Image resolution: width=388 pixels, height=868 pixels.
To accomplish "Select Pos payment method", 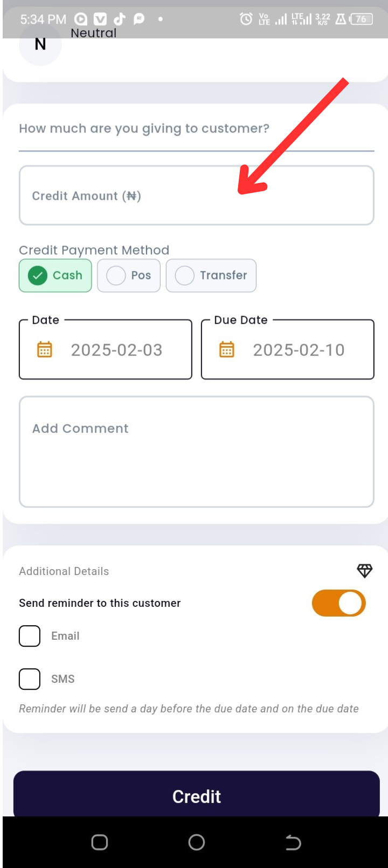I will (129, 276).
